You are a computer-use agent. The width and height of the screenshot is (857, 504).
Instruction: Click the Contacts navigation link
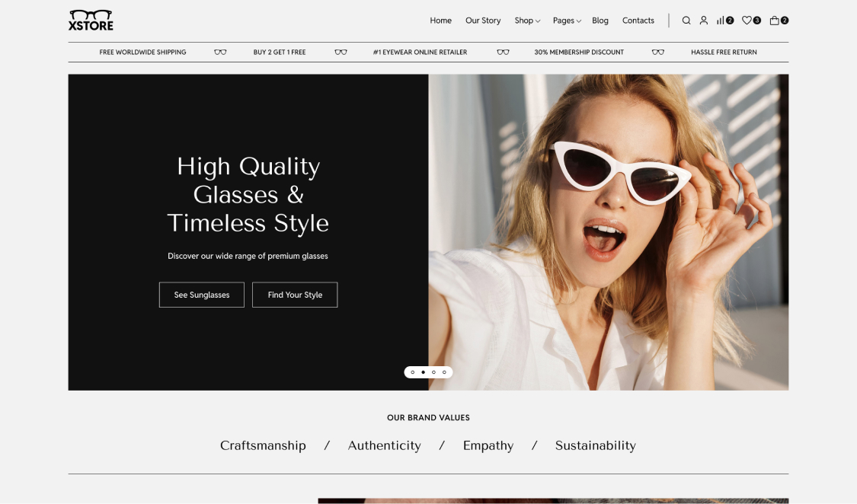[x=638, y=21]
